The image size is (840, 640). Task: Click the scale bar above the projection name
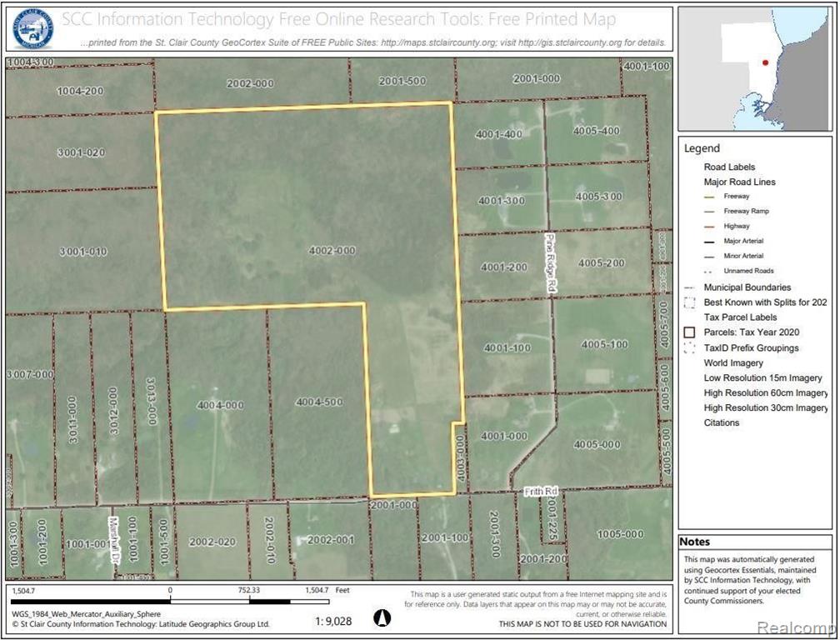pos(170,602)
